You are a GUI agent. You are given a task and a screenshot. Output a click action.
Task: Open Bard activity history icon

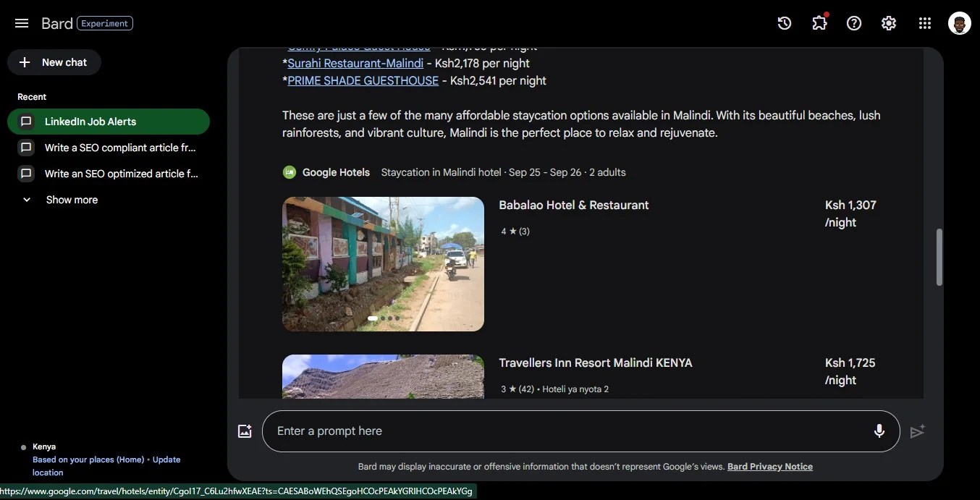[x=785, y=23]
